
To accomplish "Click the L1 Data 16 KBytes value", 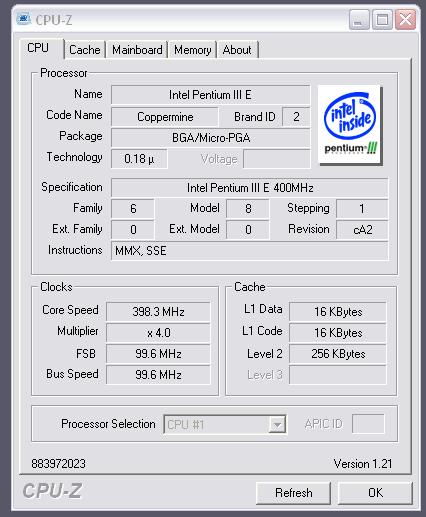I will coord(338,312).
